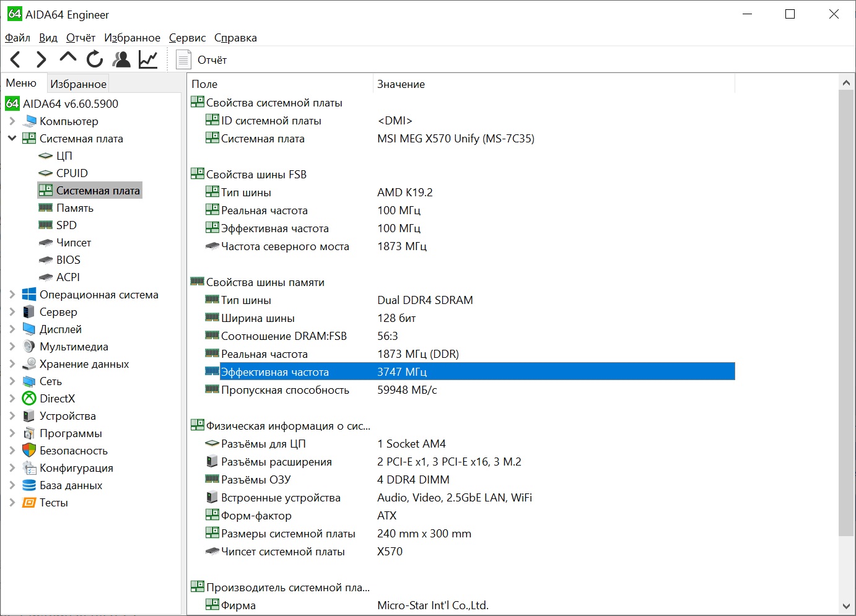This screenshot has width=856, height=616.
Task: Open the Отчёт menu in menu bar
Action: coord(81,38)
